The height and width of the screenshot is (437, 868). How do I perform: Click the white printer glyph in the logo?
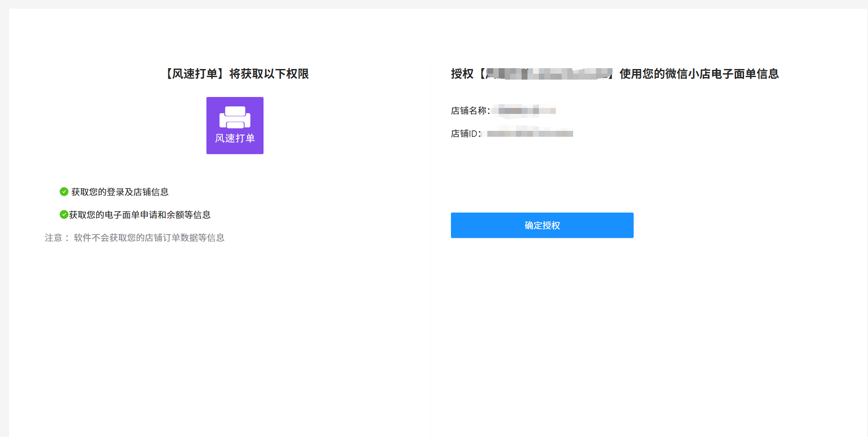235,117
